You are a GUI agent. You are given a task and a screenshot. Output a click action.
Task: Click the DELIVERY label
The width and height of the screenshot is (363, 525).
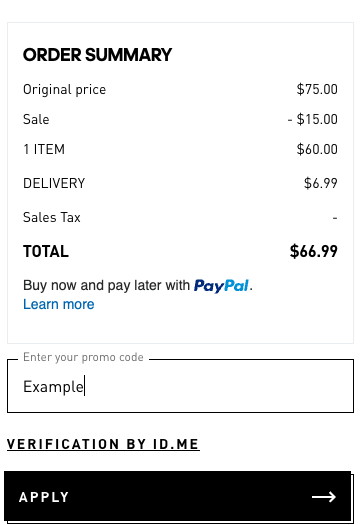pyautogui.click(x=54, y=183)
